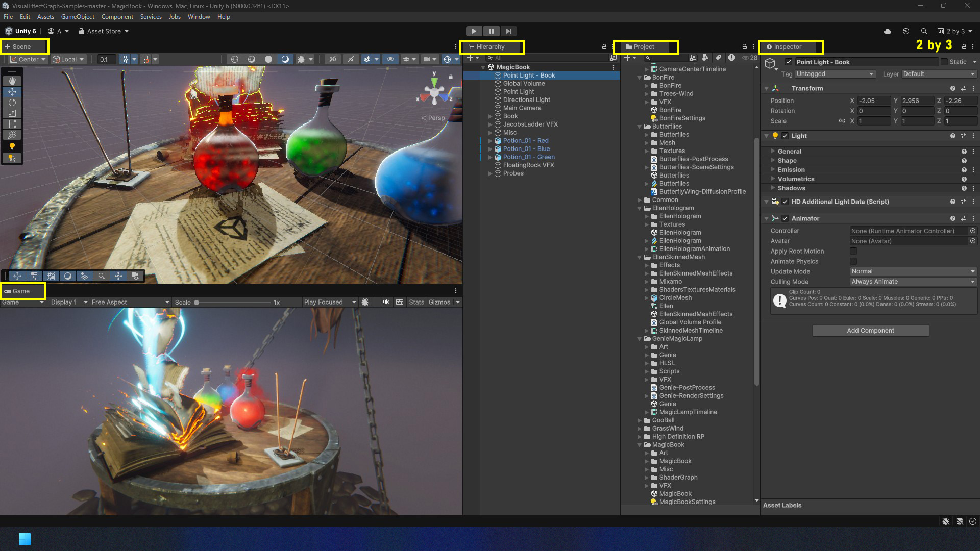
Task: Select the Hand (View) tool in Scene
Action: click(12, 81)
